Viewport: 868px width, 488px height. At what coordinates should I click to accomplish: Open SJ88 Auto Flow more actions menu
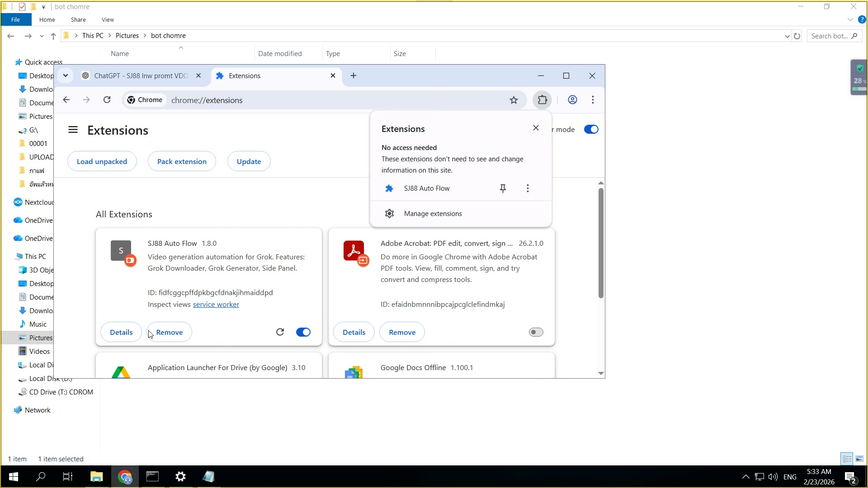528,188
